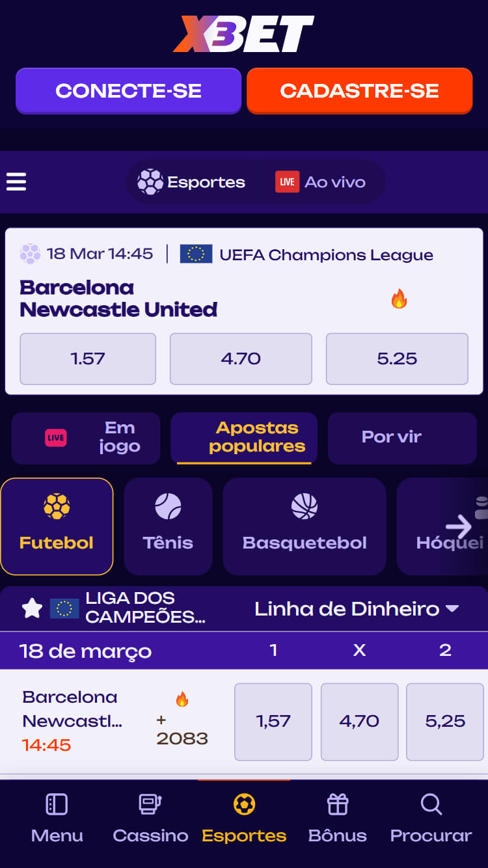Switch to Esportes mode in top pill
The width and height of the screenshot is (488, 868).
192,182
